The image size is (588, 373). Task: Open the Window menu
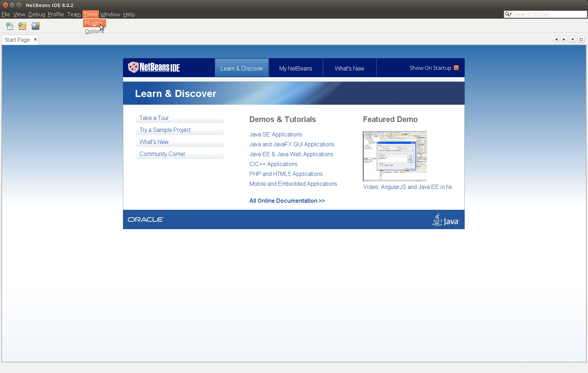[110, 14]
